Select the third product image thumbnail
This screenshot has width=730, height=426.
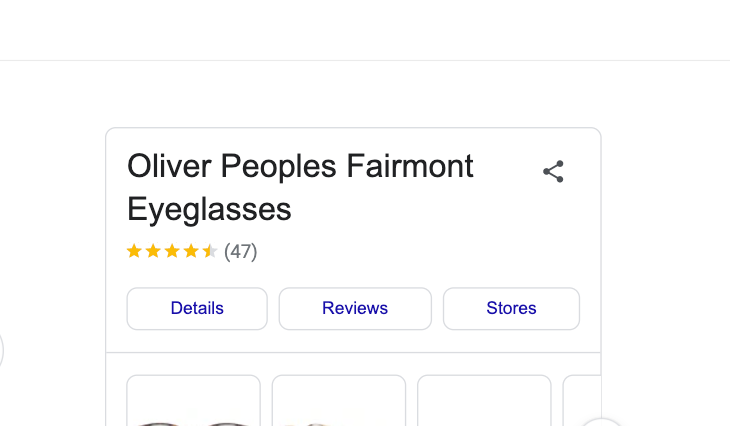[x=484, y=402]
